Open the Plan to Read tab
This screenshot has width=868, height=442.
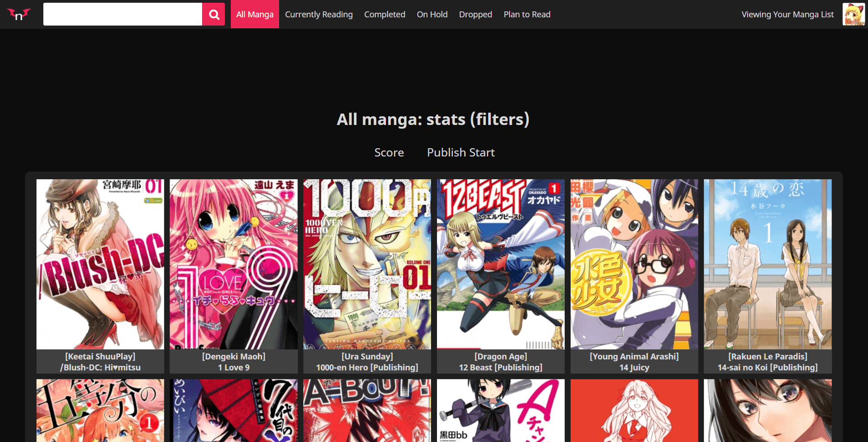tap(527, 15)
